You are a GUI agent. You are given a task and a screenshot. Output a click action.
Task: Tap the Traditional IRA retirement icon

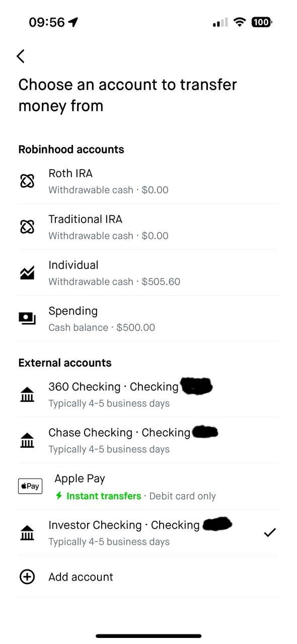[x=27, y=227]
